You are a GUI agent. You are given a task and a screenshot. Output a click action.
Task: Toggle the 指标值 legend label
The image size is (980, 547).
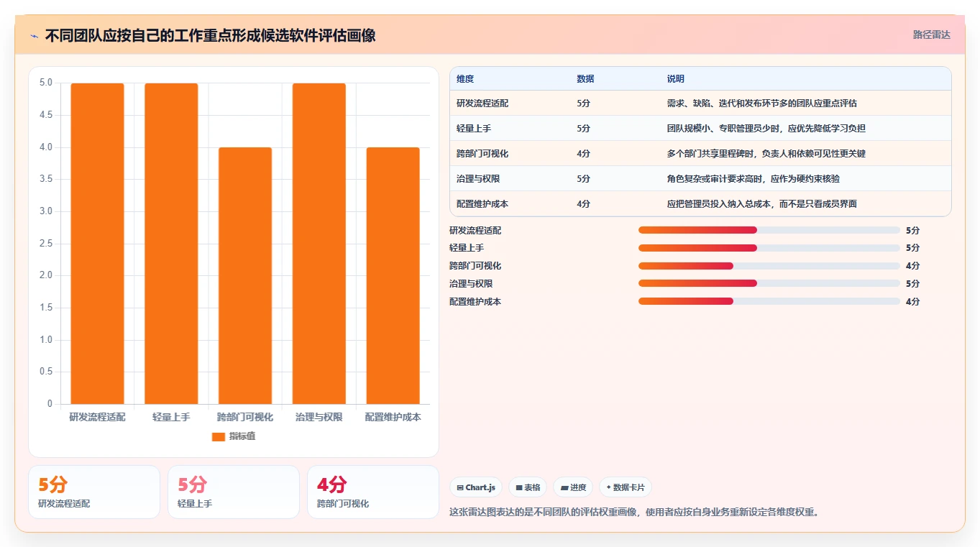242,436
